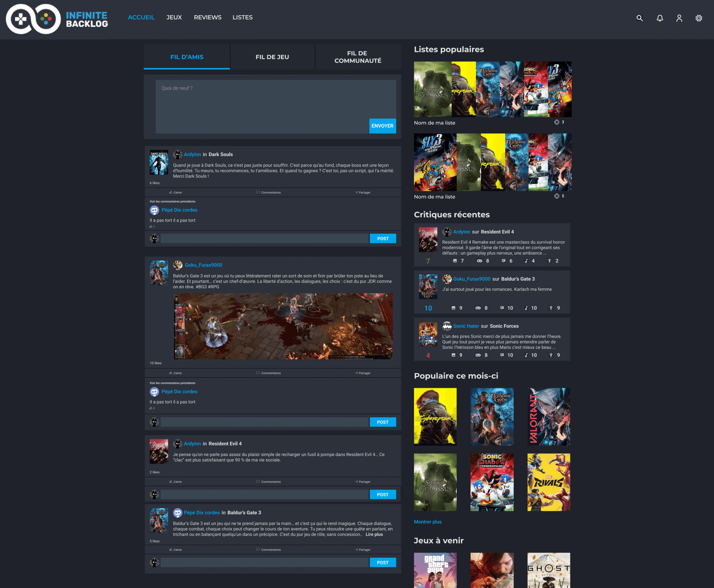The height and width of the screenshot is (588, 714).
Task: Open settings gear icon
Action: (x=699, y=18)
